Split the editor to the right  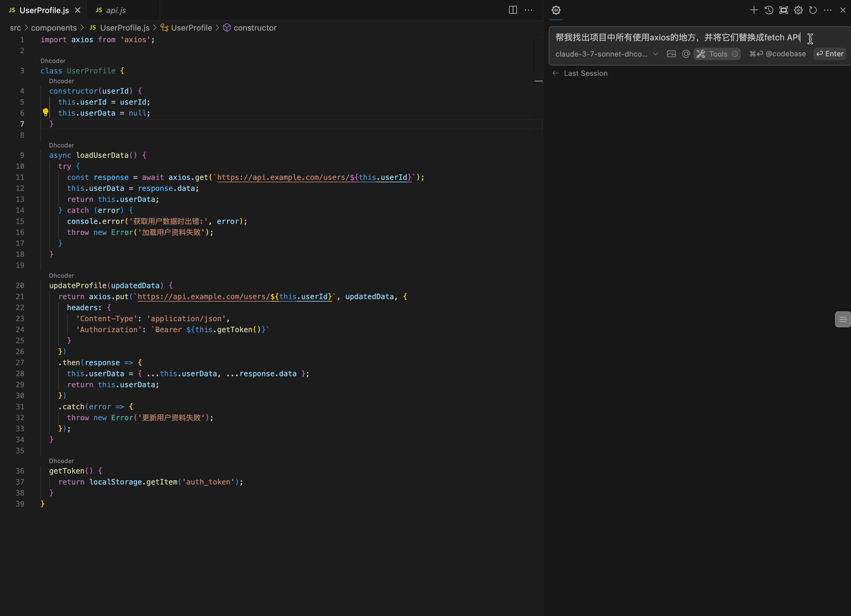pos(513,10)
